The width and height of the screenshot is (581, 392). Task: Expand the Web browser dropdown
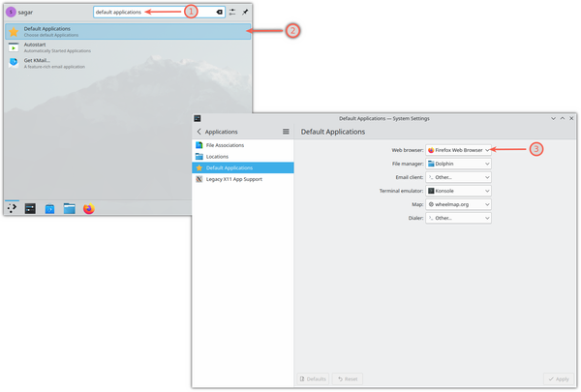pyautogui.click(x=459, y=150)
